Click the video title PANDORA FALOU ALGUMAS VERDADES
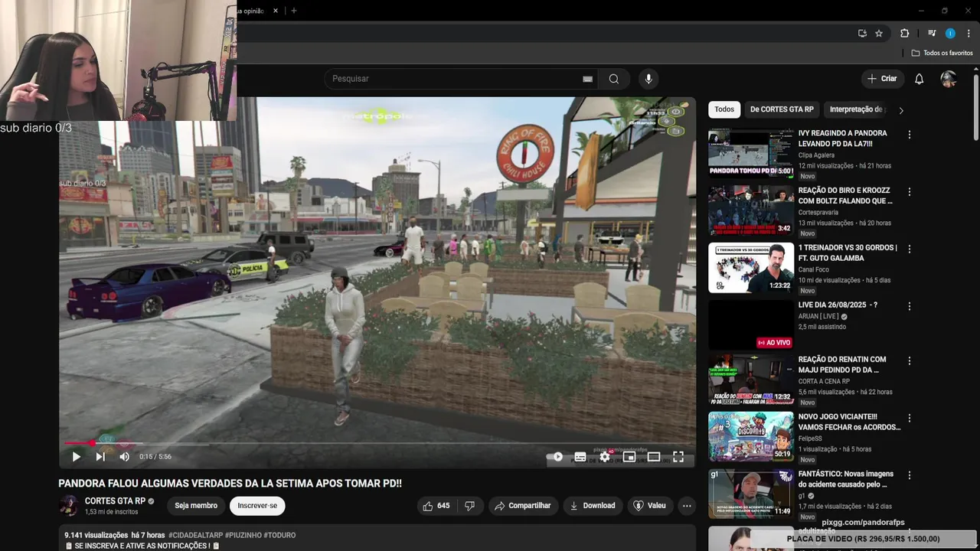Image resolution: width=980 pixels, height=551 pixels. (230, 484)
